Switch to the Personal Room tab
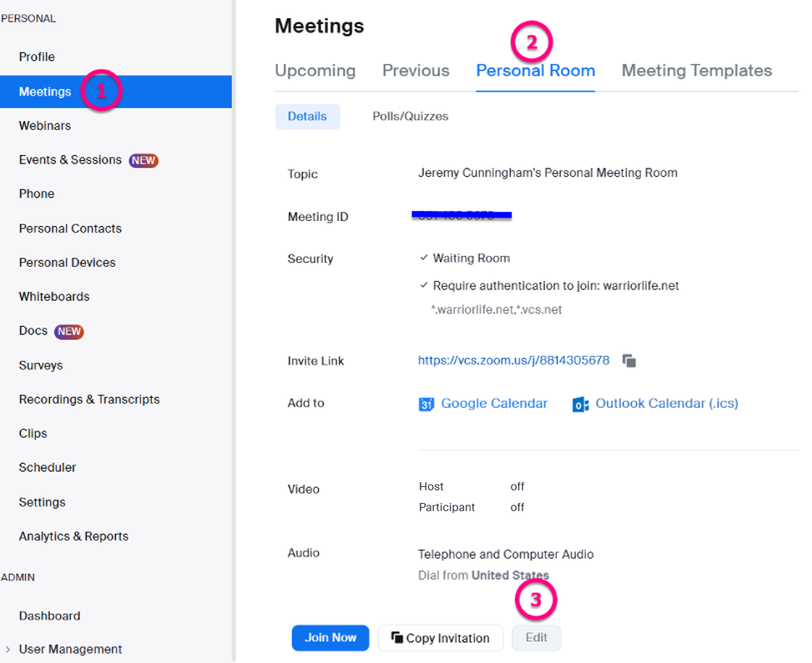This screenshot has height=663, width=812. (x=535, y=71)
